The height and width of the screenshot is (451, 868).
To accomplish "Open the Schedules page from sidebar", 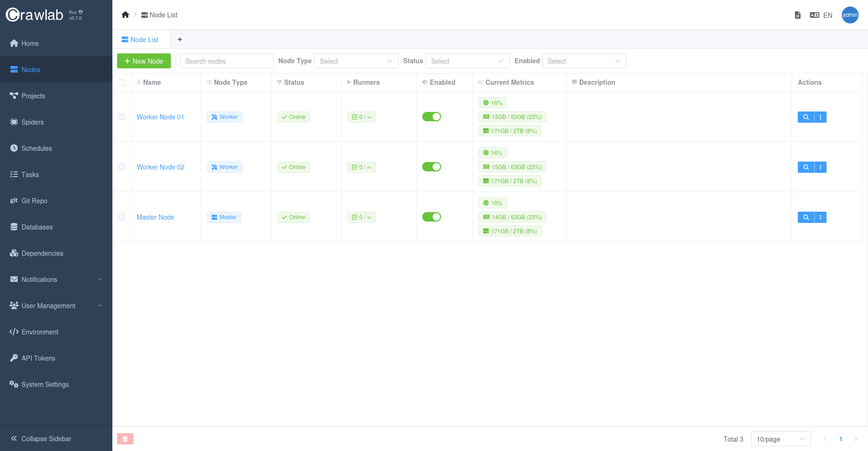I will point(36,148).
